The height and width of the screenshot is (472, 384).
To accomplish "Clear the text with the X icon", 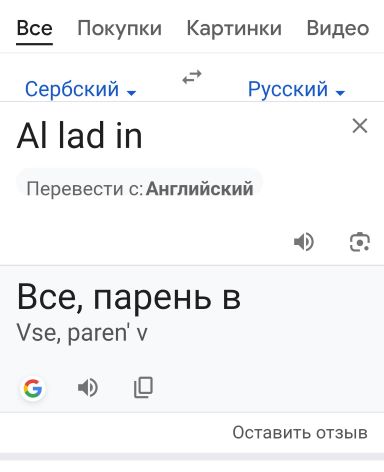I will tap(360, 126).
